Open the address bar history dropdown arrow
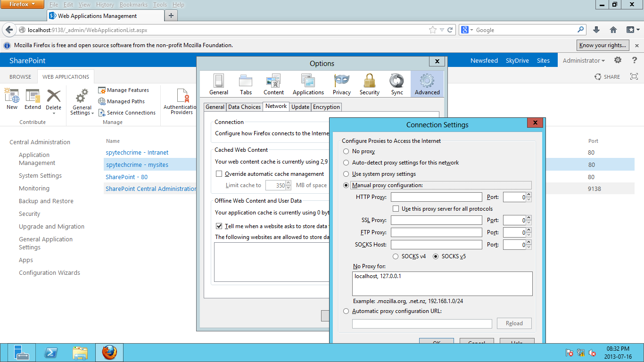The width and height of the screenshot is (644, 362). coord(442,30)
